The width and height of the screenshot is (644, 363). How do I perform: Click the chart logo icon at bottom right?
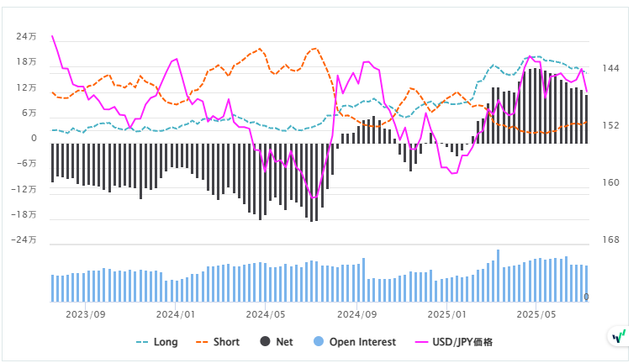(x=620, y=336)
